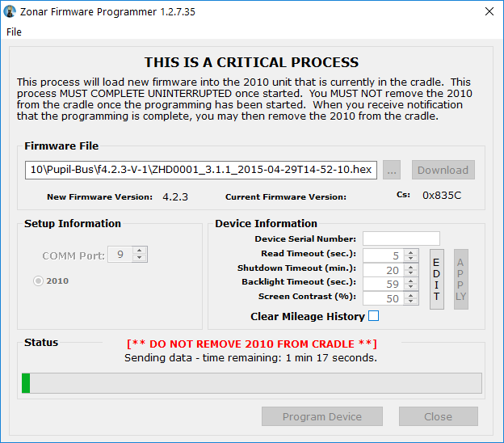Click the Zonar app icon in title bar
504x443 pixels.
tap(10, 11)
